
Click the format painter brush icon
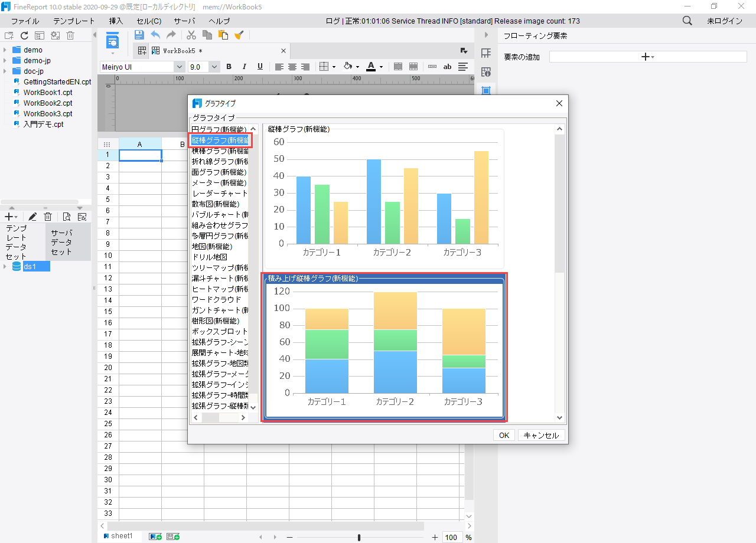tap(239, 35)
